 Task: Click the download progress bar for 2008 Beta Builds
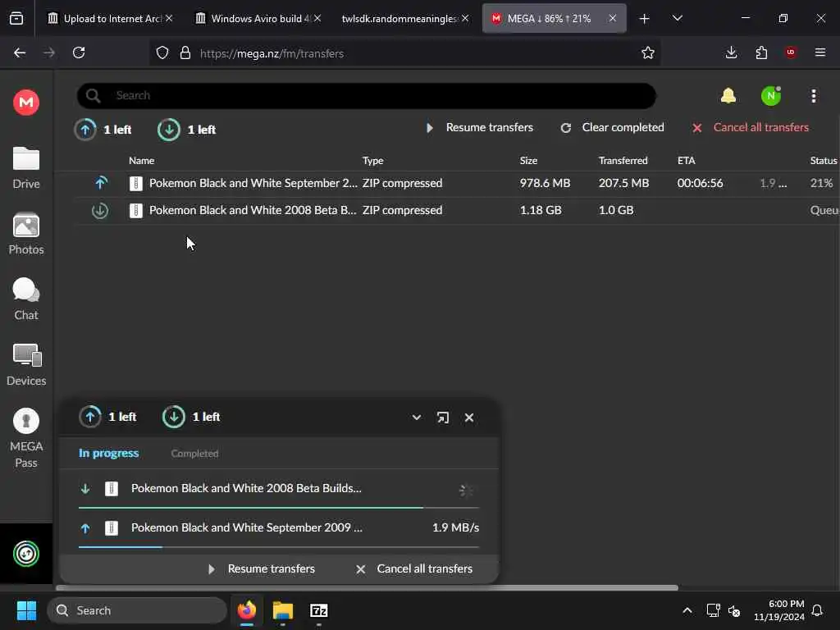[279, 507]
